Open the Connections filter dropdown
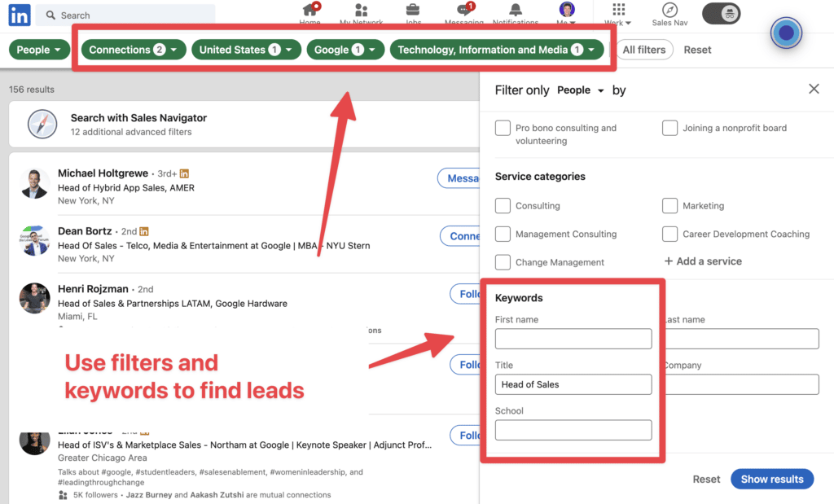Viewport: 834px width, 504px height. click(x=133, y=50)
